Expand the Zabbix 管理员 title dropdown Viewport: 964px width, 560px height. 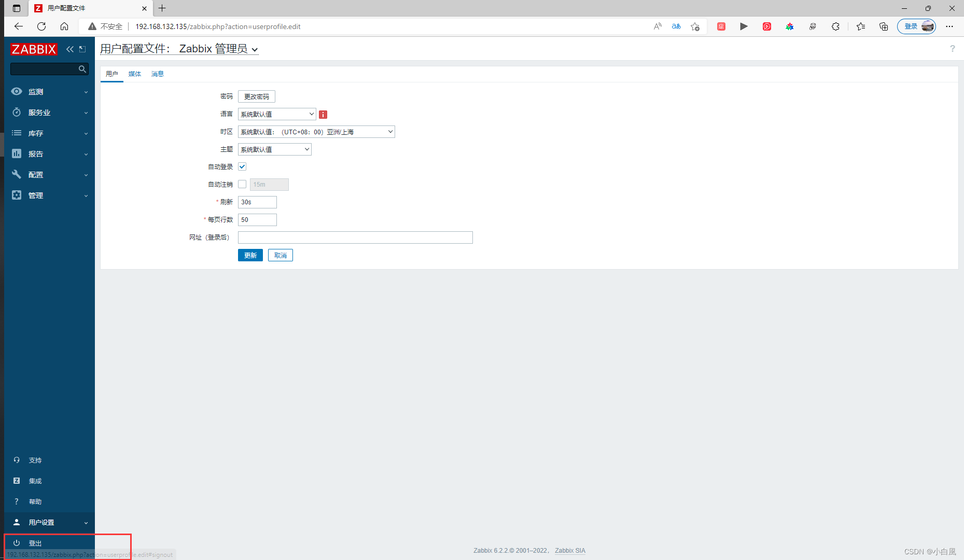pyautogui.click(x=255, y=50)
